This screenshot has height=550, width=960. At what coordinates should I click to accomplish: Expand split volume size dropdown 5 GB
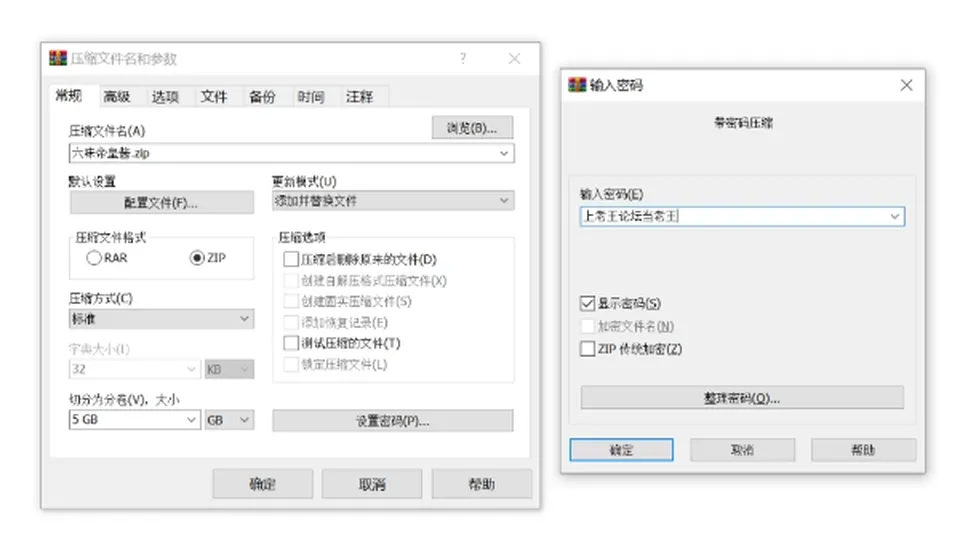[x=191, y=420]
